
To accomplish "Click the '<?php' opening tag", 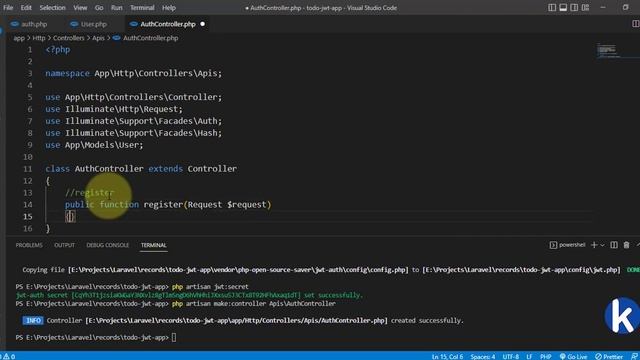I will (x=58, y=49).
